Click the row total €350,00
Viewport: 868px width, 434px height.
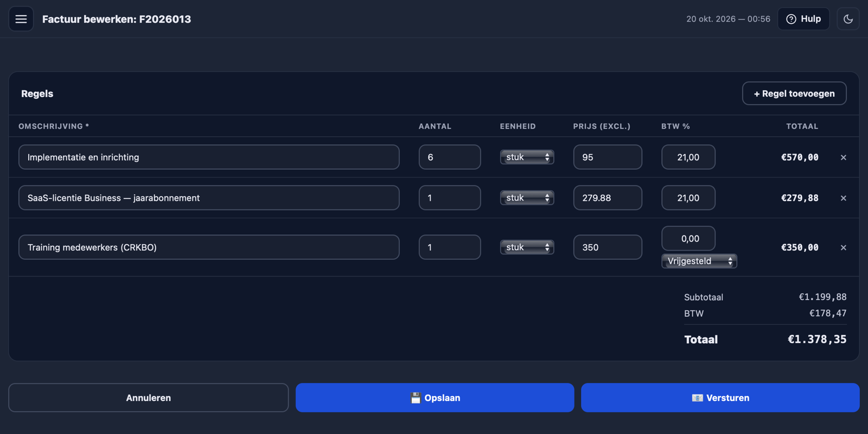coord(800,247)
